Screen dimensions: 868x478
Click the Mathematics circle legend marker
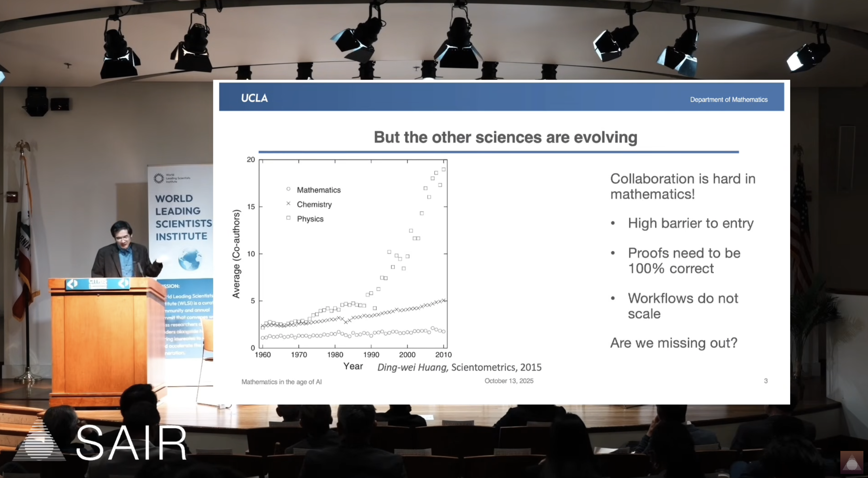click(288, 189)
